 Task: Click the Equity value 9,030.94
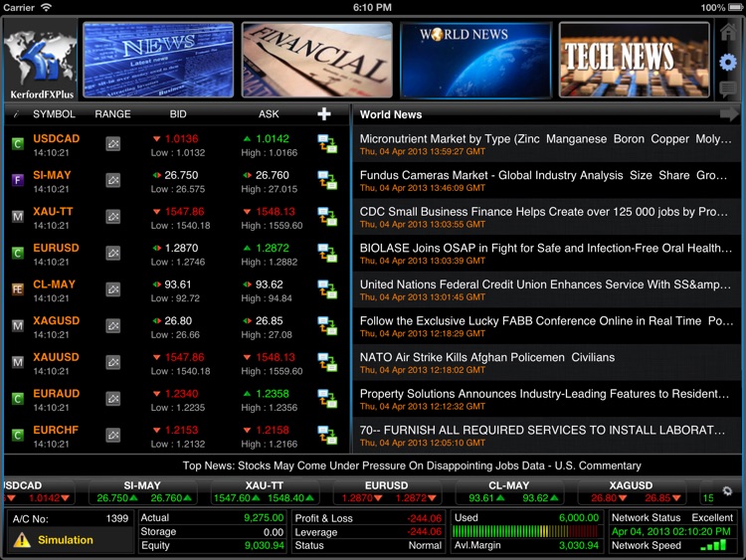[x=264, y=545]
